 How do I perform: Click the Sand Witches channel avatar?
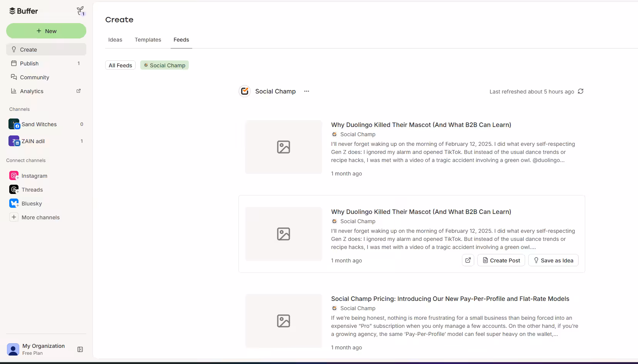[x=14, y=124]
